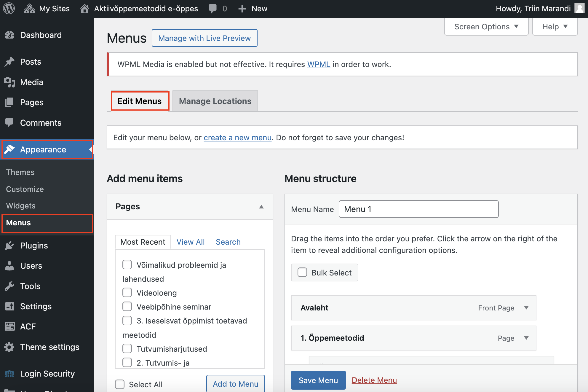Screen dimensions: 588x392
Task: Click the Save Menu button
Action: click(318, 380)
